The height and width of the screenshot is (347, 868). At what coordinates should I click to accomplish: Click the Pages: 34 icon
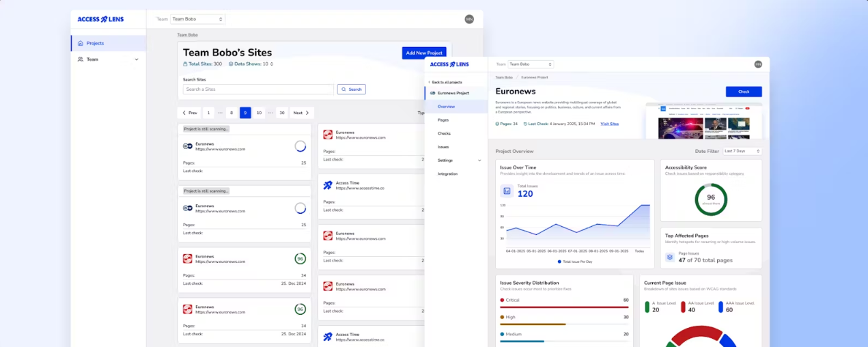(498, 124)
